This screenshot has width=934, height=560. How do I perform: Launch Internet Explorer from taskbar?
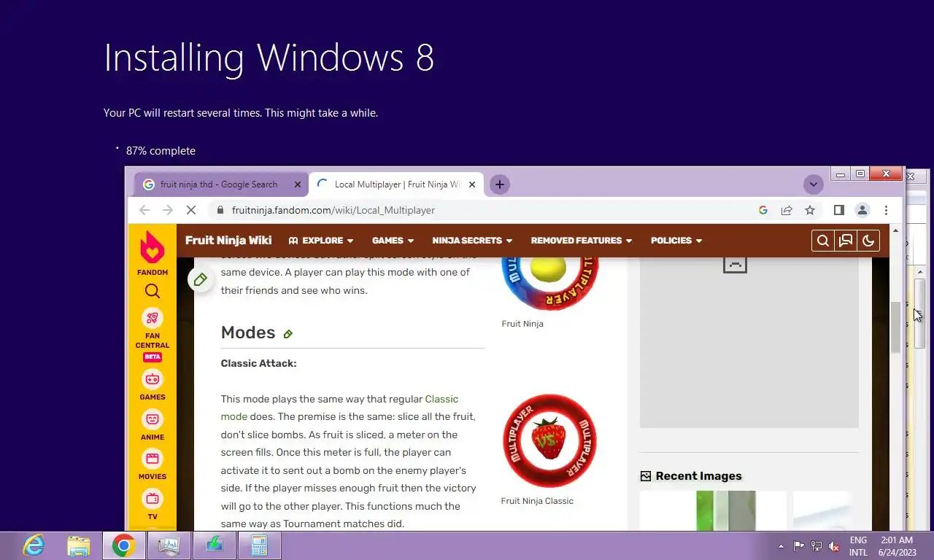click(x=34, y=545)
